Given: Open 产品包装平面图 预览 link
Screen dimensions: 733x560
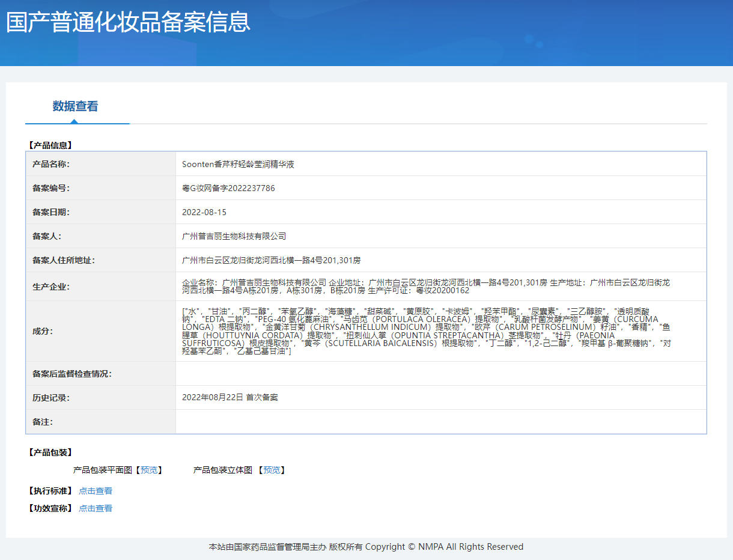Looking at the screenshot, I should pyautogui.click(x=148, y=470).
